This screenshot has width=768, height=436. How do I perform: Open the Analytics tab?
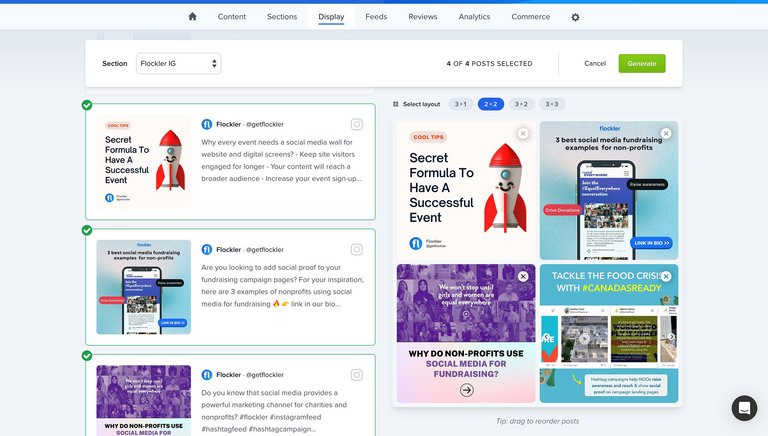(x=474, y=17)
